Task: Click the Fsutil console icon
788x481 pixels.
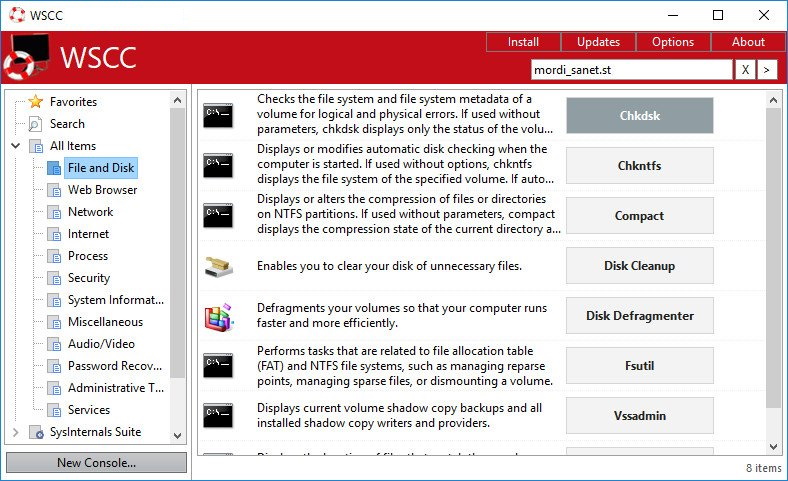Action: click(x=218, y=365)
